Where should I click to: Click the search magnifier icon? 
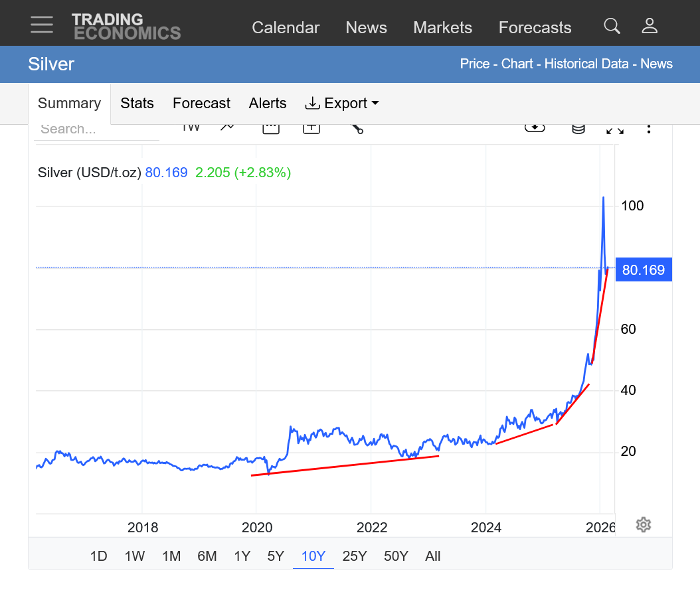click(x=612, y=26)
